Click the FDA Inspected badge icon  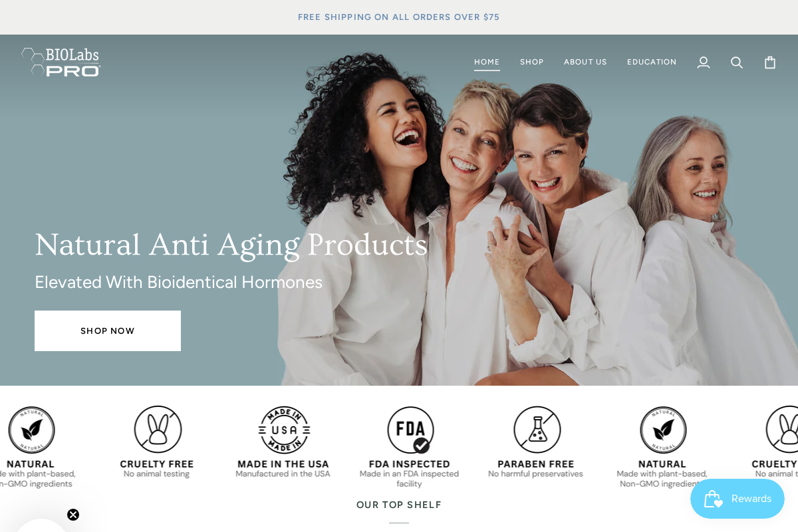410,430
